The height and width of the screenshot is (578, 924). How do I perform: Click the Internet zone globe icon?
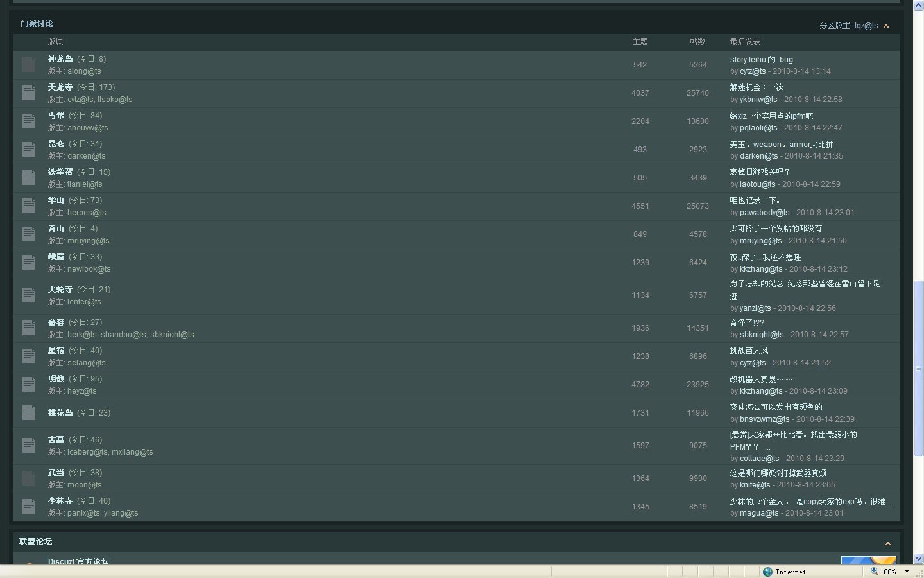tap(767, 572)
